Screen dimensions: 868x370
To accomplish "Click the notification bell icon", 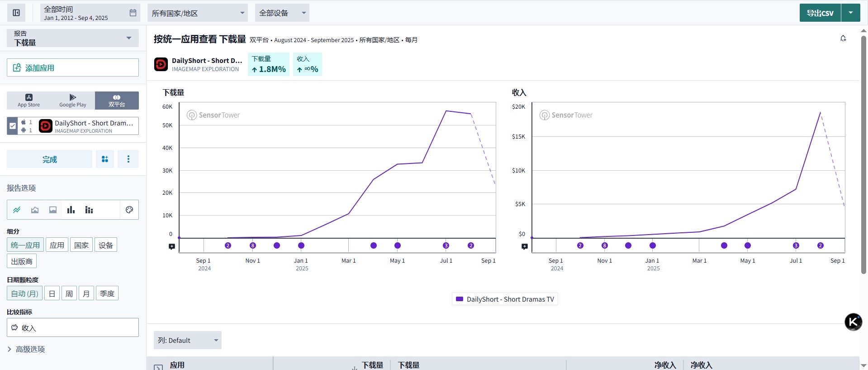I will pyautogui.click(x=843, y=38).
